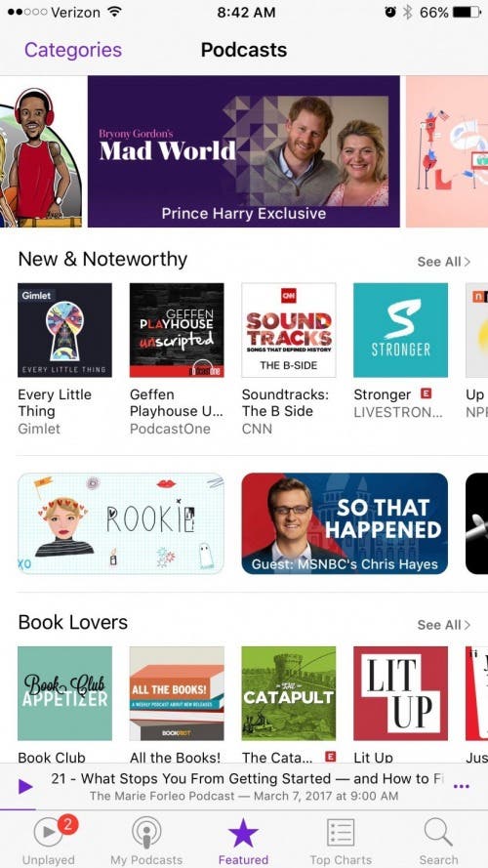Image resolution: width=488 pixels, height=868 pixels.
Task: Open the now playing episode title
Action: tap(247, 778)
